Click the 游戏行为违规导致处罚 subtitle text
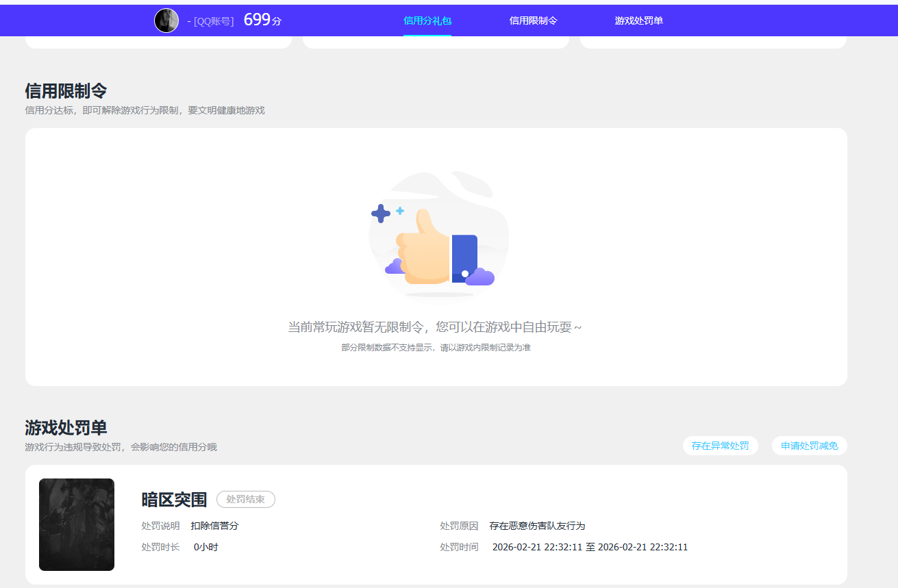Viewport: 898px width, 588px height. click(x=121, y=447)
